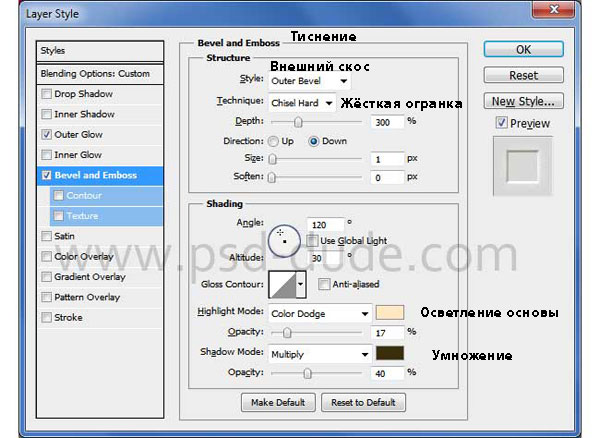Open Styles section in left list
Screen dimensions: 600x438
[100, 51]
